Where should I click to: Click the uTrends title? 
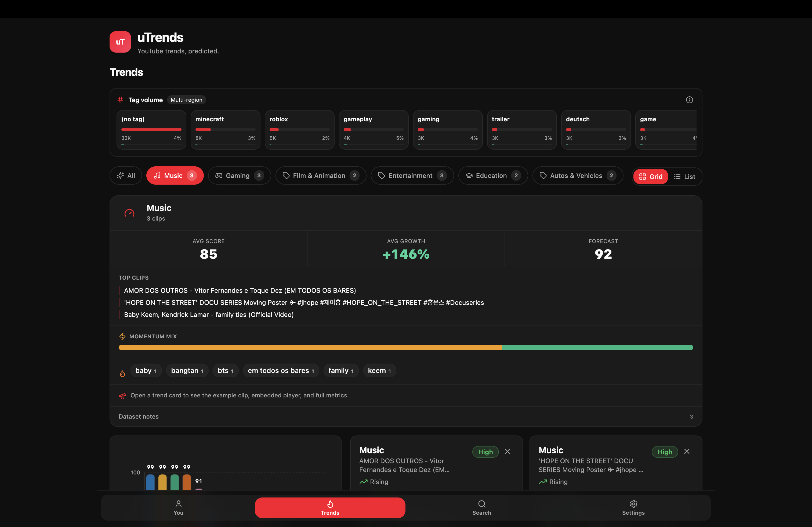160,38
